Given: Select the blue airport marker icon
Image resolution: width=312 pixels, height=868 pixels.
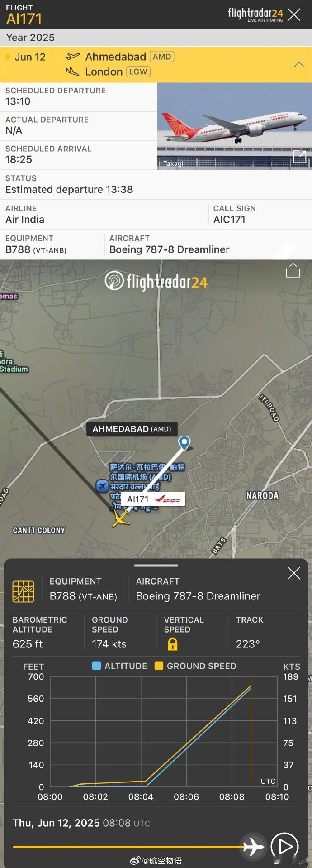Looking at the screenshot, I should (x=102, y=486).
